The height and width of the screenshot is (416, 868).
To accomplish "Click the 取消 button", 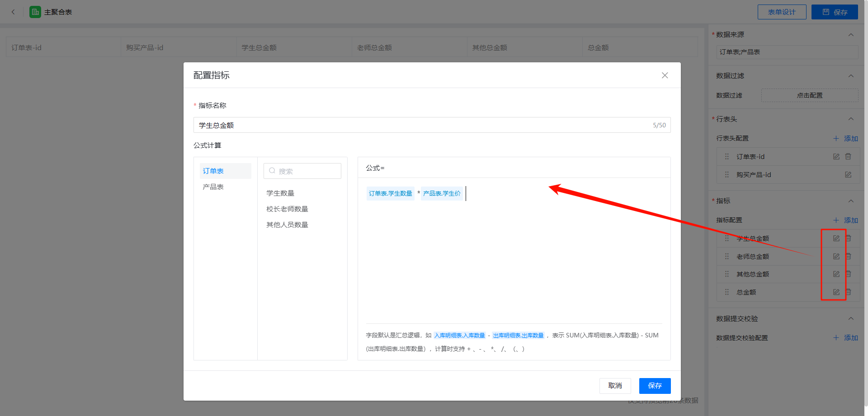I will tap(615, 386).
